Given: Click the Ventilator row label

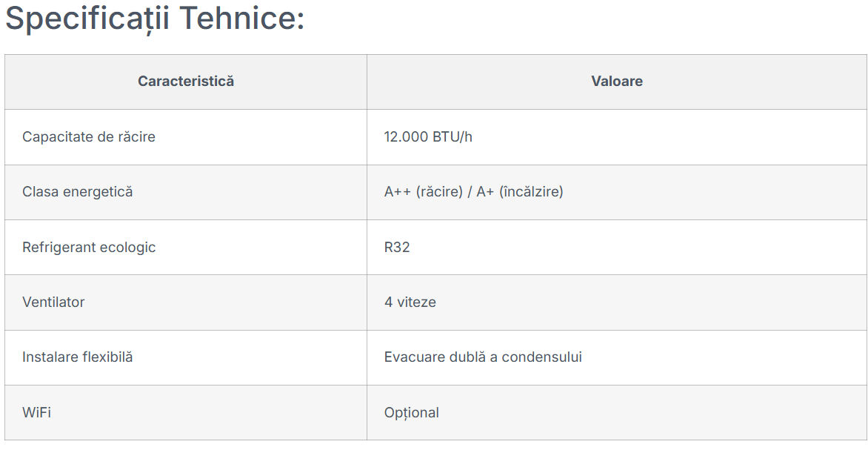Looking at the screenshot, I should point(53,302).
